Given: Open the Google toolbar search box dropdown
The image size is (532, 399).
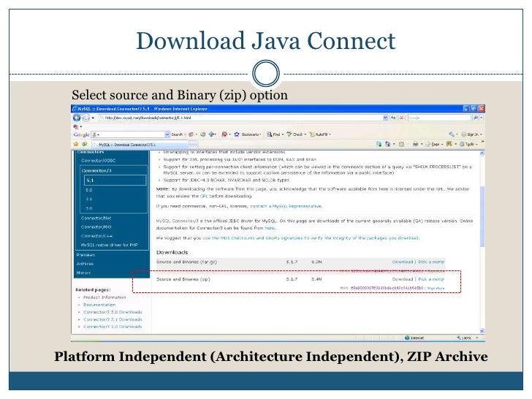Looking at the screenshot, I should pos(167,134).
